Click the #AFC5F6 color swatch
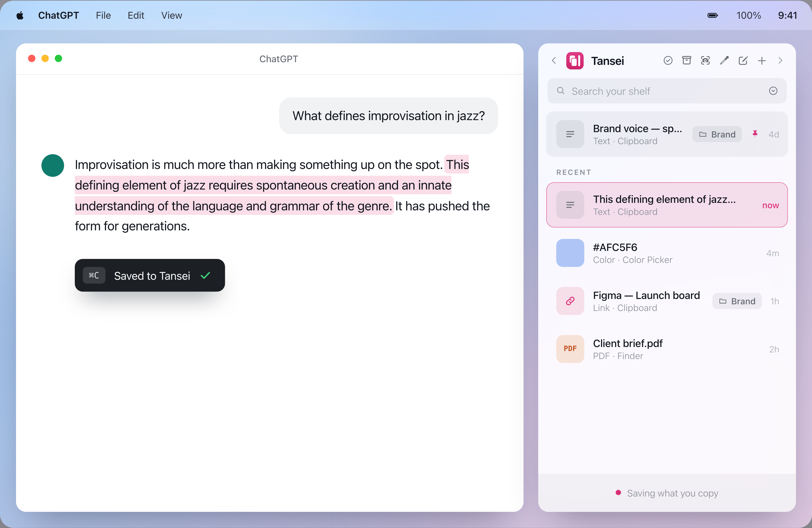Viewport: 812px width, 528px height. (x=570, y=253)
